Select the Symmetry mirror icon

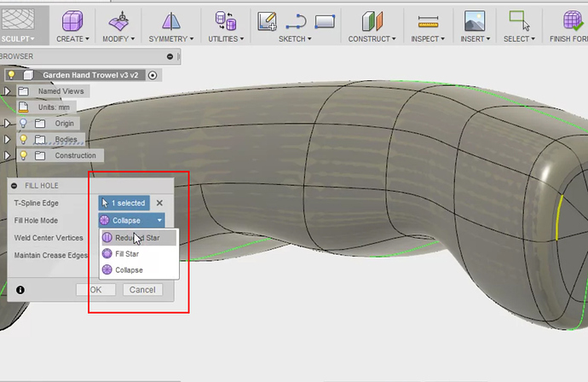pyautogui.click(x=171, y=20)
